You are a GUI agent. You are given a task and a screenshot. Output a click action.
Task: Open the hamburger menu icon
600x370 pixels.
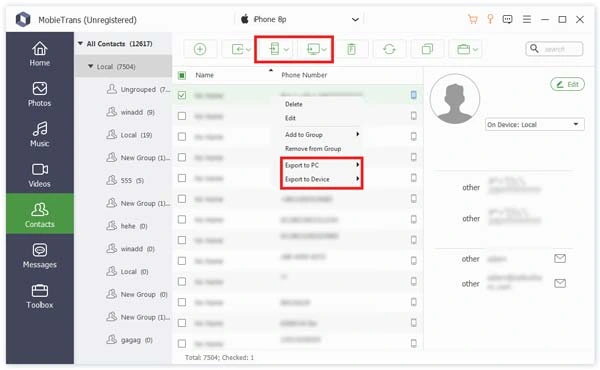[x=527, y=19]
